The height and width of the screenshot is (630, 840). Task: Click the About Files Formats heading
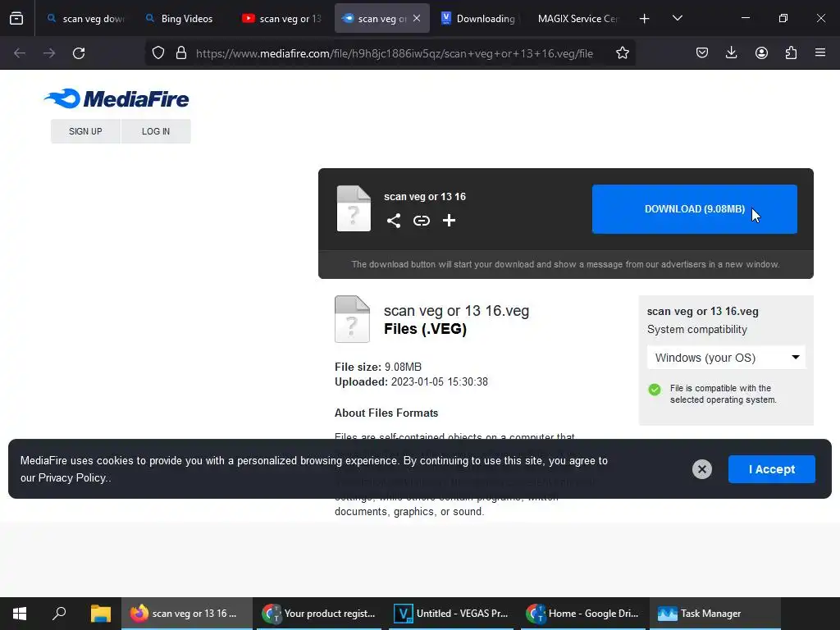386,413
